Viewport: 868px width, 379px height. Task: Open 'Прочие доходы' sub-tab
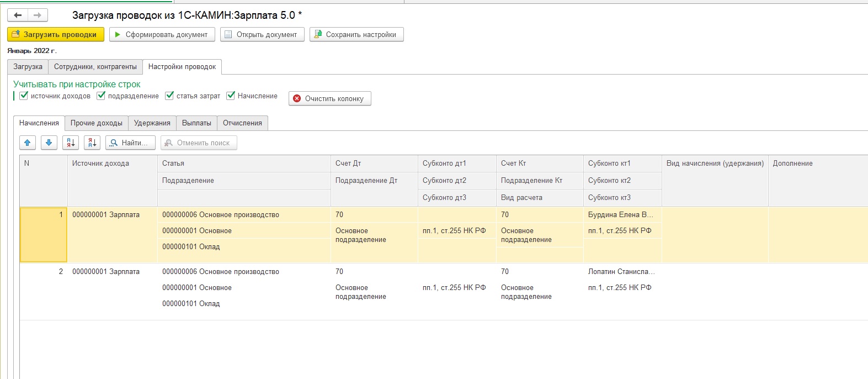pos(97,123)
